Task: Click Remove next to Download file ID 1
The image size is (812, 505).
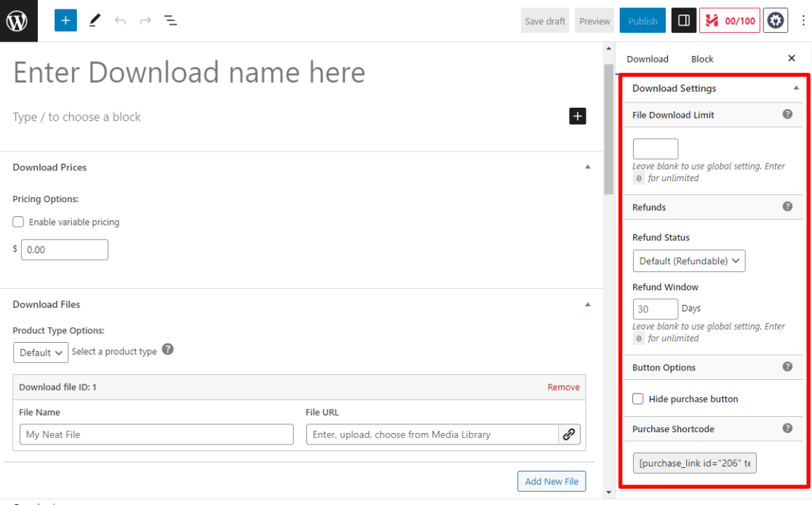Action: point(563,387)
